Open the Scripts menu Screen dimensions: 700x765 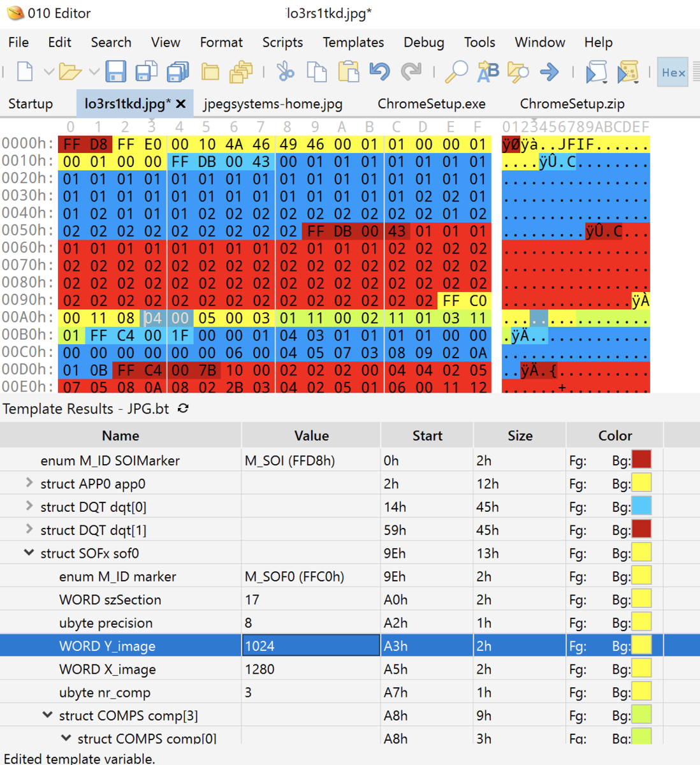tap(282, 42)
